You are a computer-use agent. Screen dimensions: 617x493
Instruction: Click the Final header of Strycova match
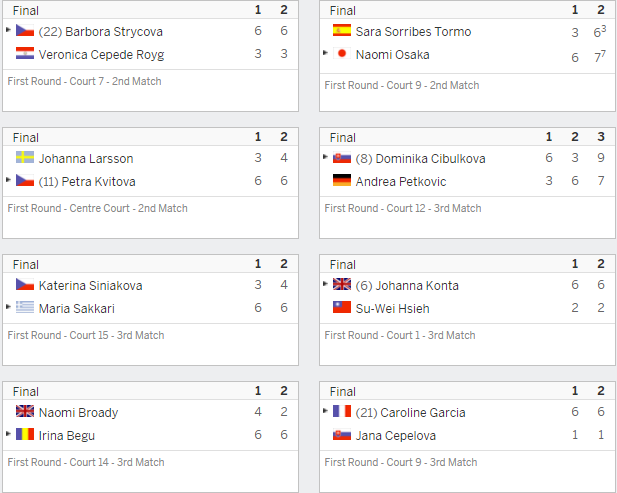tap(26, 11)
